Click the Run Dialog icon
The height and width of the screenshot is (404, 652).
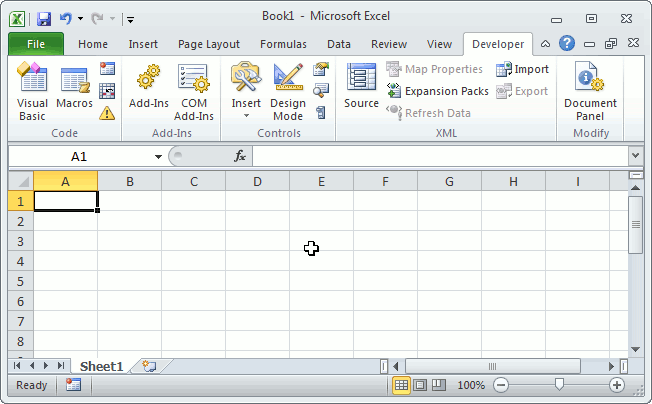(321, 113)
